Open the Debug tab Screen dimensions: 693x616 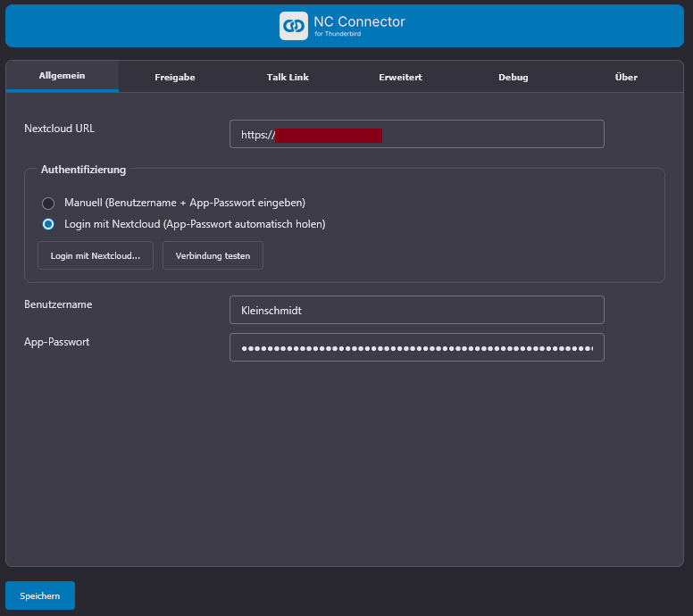coord(513,77)
